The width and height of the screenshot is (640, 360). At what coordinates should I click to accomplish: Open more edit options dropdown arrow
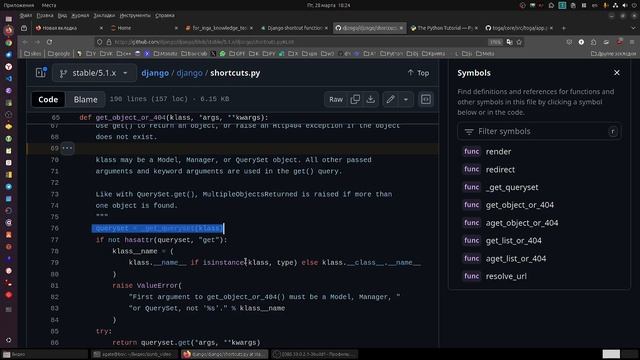click(406, 99)
